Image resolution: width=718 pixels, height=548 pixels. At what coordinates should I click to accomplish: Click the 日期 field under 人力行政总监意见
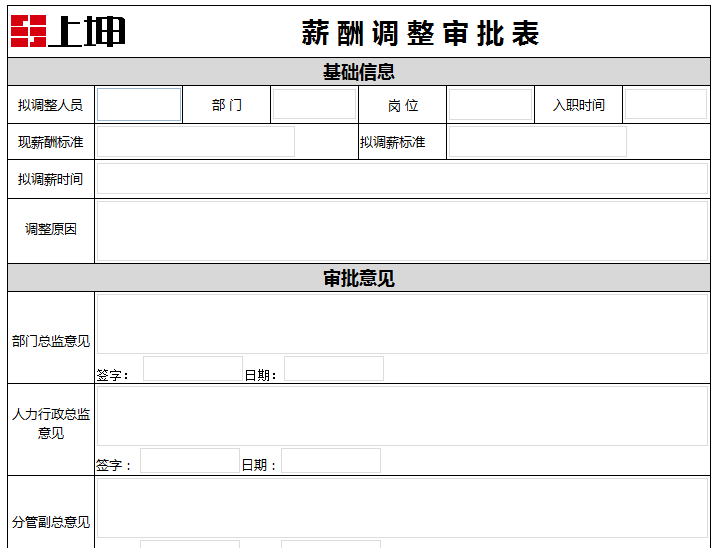click(331, 461)
